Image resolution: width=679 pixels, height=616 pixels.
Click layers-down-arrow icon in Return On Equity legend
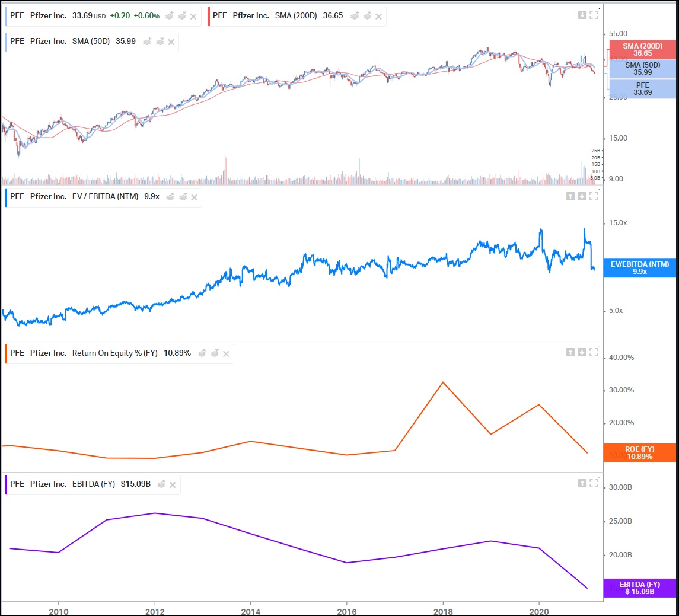point(215,353)
